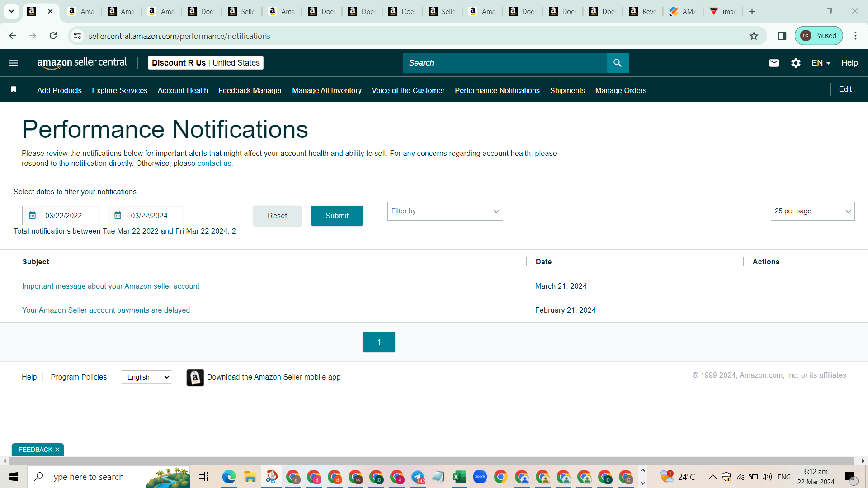868x488 pixels.
Task: Click the end date field 03/22/2024
Action: 156,216
